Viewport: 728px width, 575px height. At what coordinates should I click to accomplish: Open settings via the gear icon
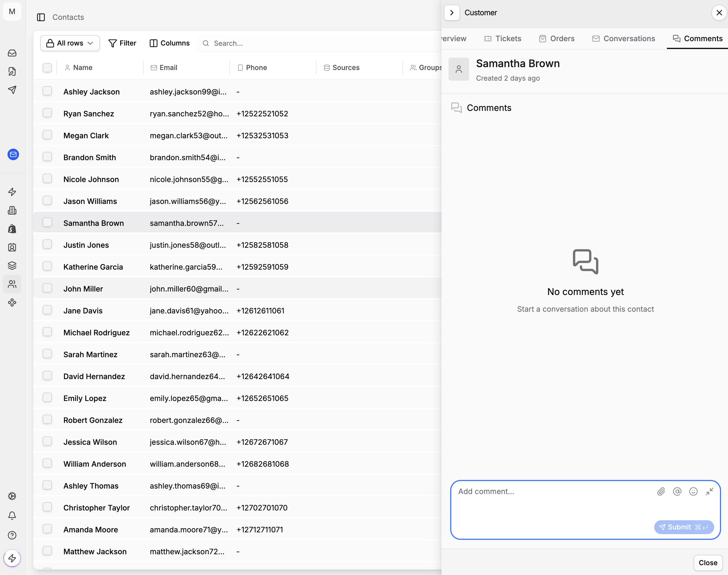[x=12, y=496]
